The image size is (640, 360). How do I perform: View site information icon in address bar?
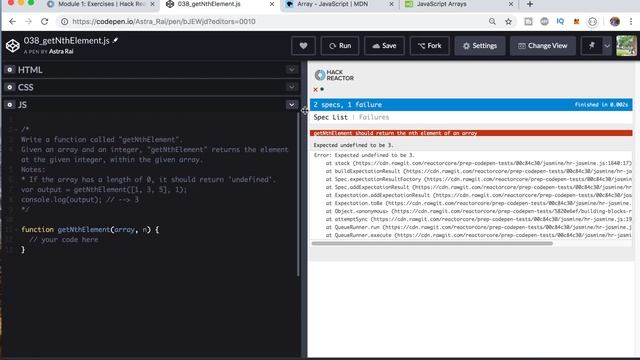64,22
